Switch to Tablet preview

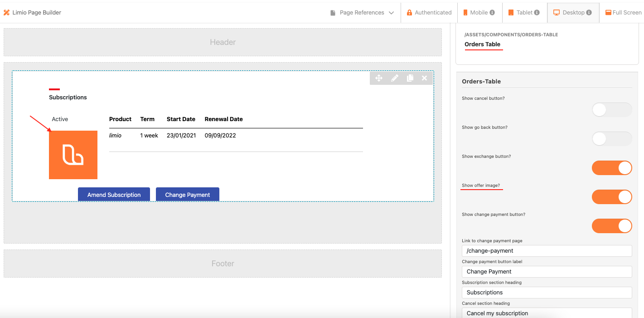[x=525, y=13]
